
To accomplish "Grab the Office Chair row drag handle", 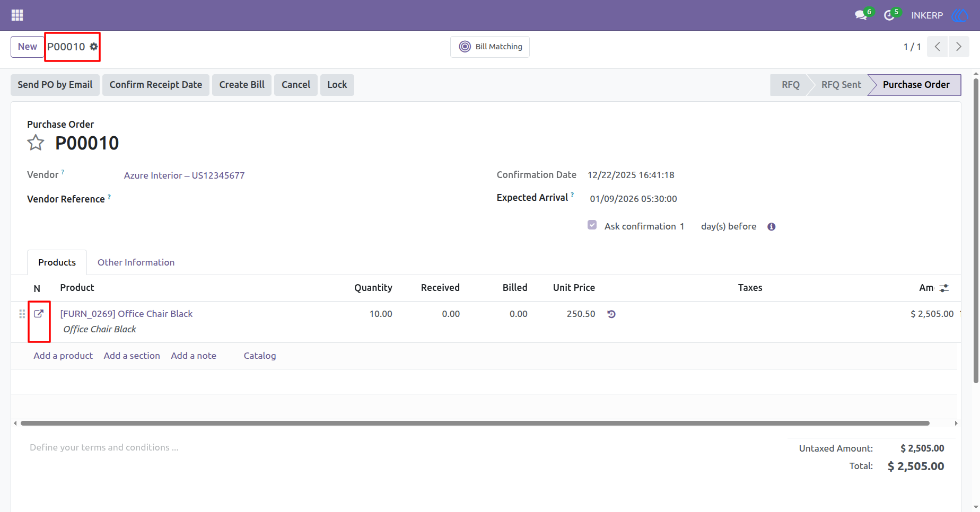I will tap(22, 314).
